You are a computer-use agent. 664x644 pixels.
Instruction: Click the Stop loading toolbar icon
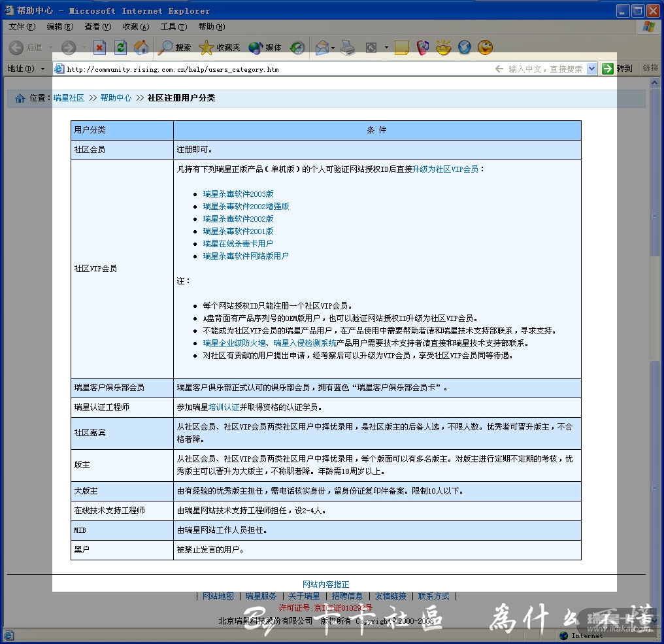(x=99, y=47)
